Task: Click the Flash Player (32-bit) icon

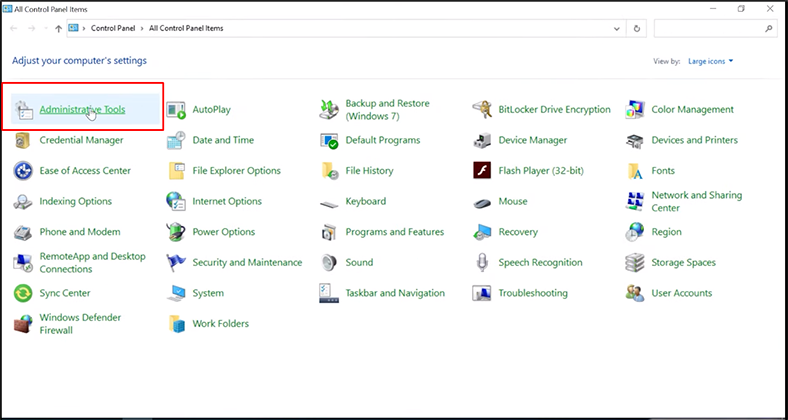Action: [x=482, y=171]
